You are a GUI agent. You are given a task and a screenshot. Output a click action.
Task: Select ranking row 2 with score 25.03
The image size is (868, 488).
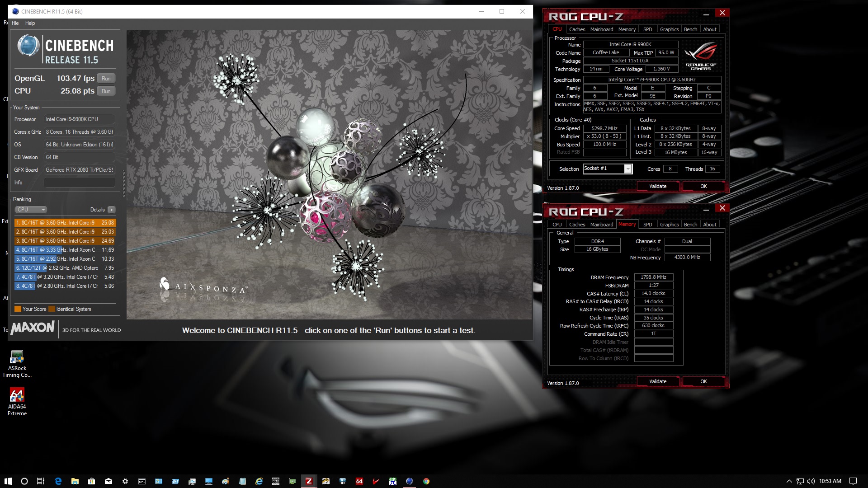pyautogui.click(x=65, y=232)
